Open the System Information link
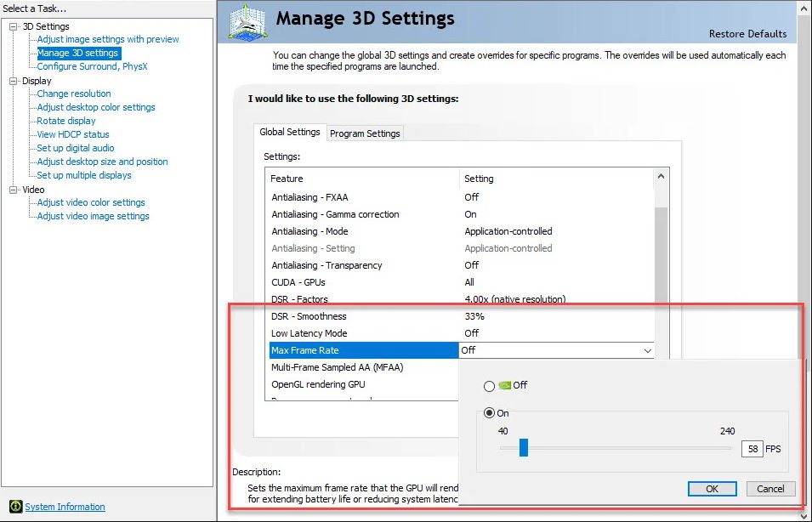The height and width of the screenshot is (522, 812). tap(65, 507)
